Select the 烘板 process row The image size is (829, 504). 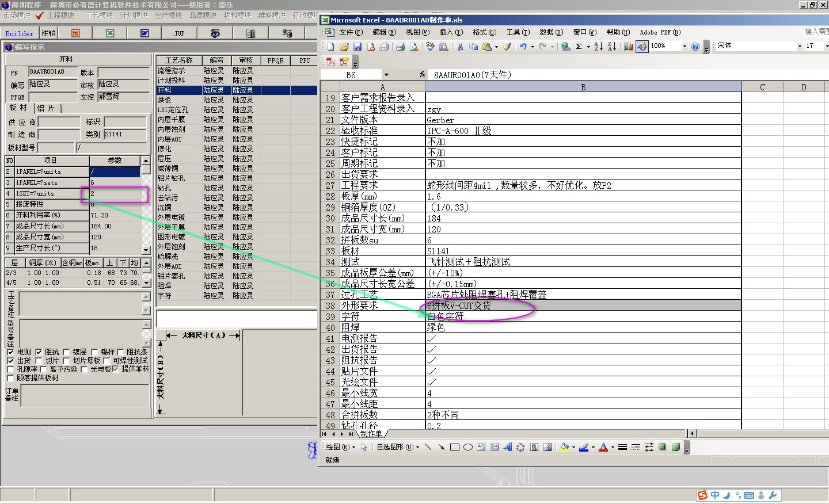[236, 100]
